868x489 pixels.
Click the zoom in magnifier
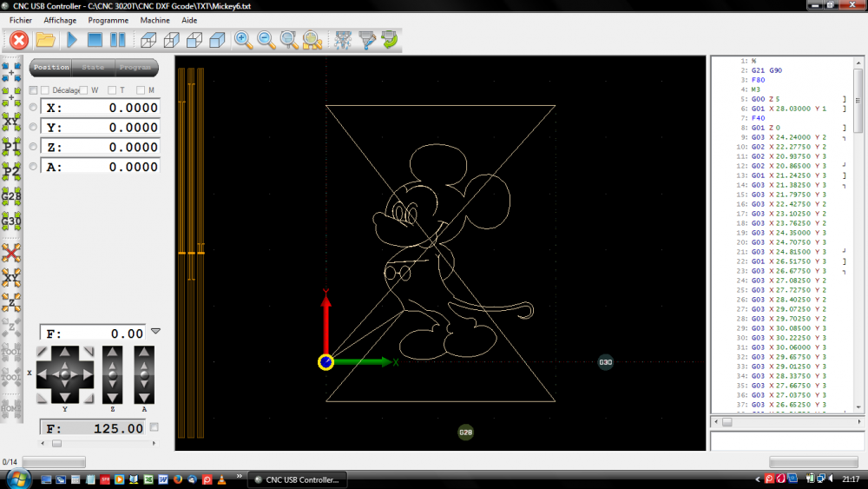[x=243, y=40]
